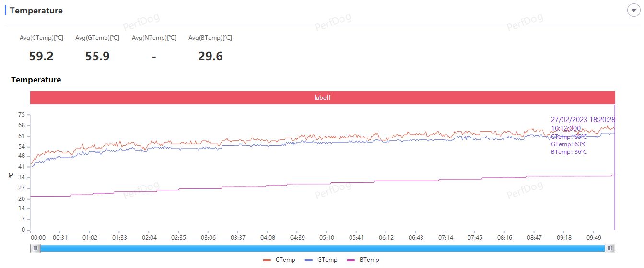
Task: Click the Avg(CTemp) value 59.2
Action: (41, 56)
